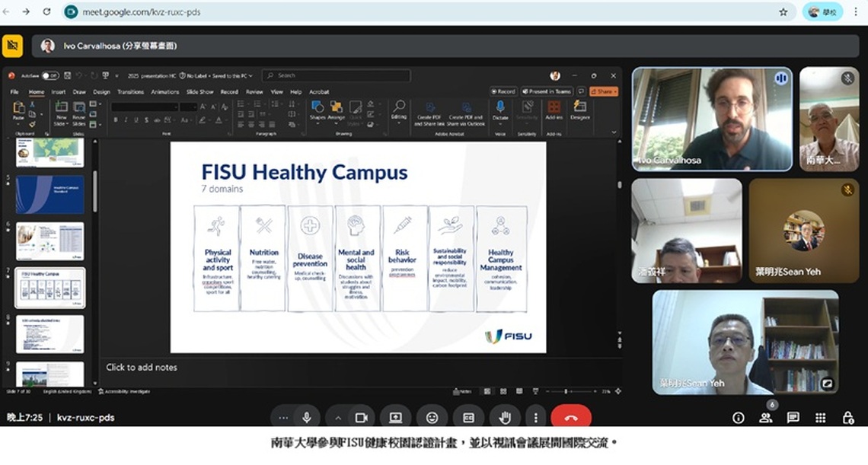Click the Record button in PowerPoint
The width and height of the screenshot is (868, 465).
pyautogui.click(x=503, y=91)
